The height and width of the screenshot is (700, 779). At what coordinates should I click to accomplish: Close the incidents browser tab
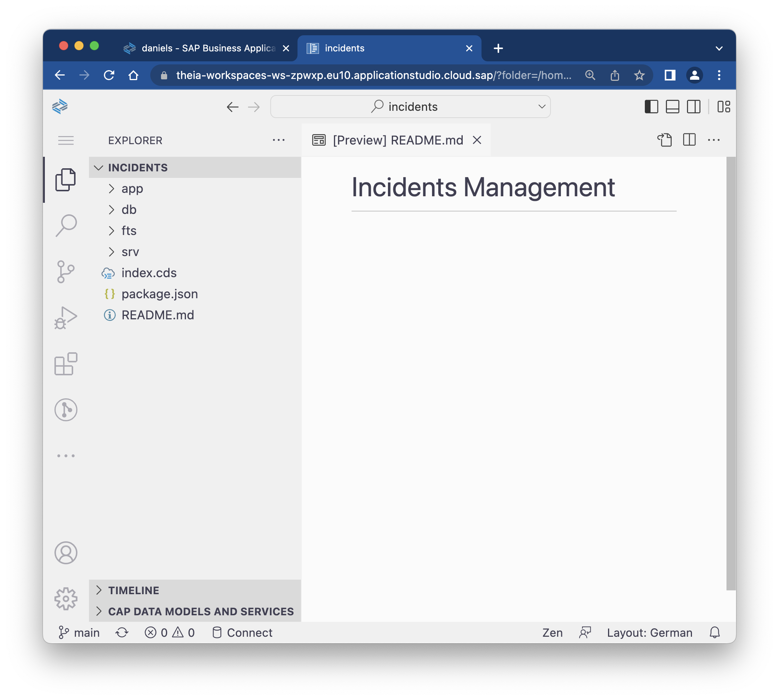[x=470, y=48]
